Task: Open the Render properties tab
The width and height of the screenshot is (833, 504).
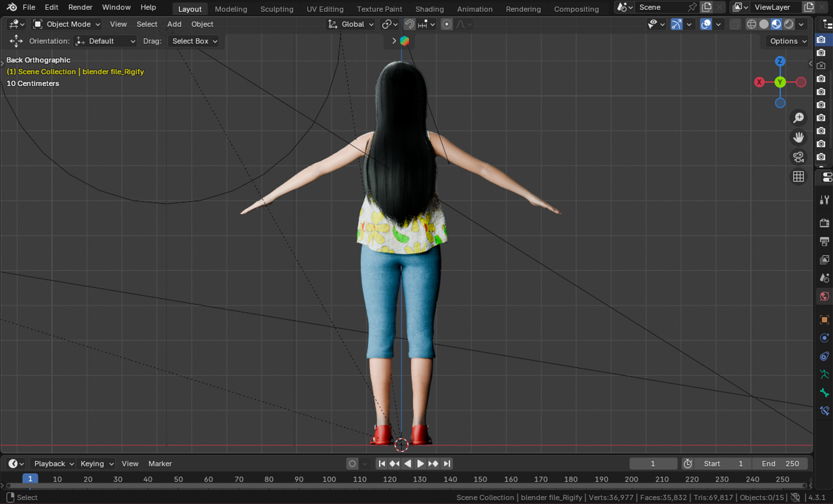Action: coord(825,223)
